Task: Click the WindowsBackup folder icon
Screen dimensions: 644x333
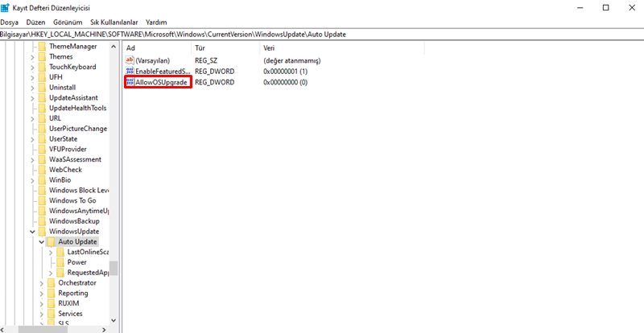Action: (42, 221)
